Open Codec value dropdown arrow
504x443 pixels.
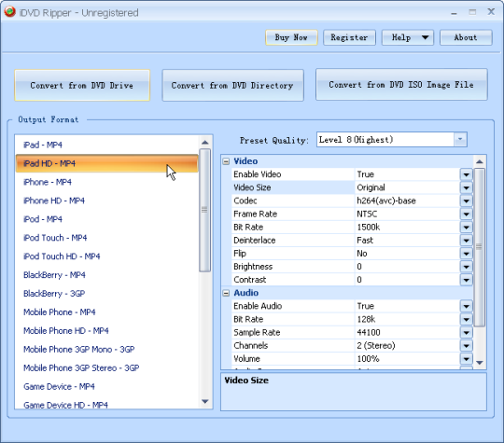click(x=466, y=201)
